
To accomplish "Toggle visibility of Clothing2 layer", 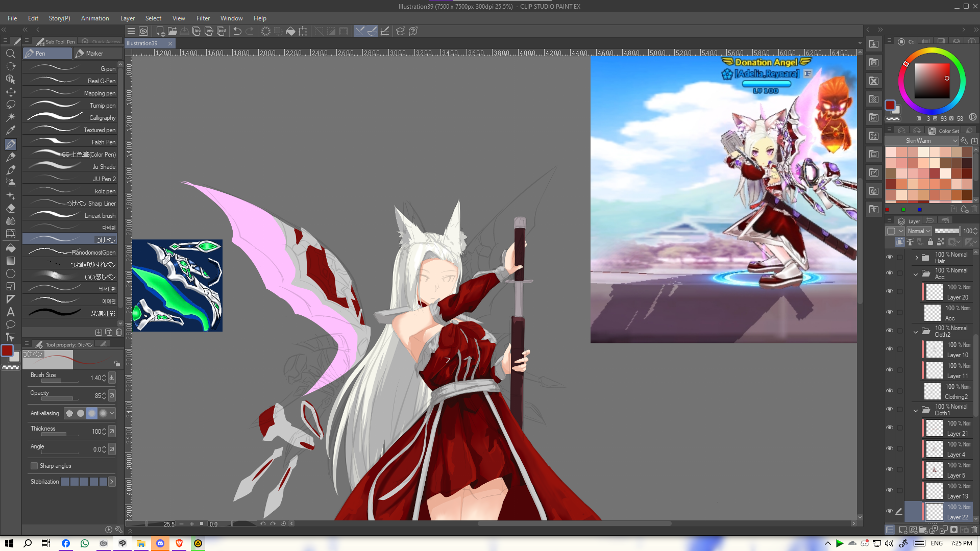I will point(890,391).
